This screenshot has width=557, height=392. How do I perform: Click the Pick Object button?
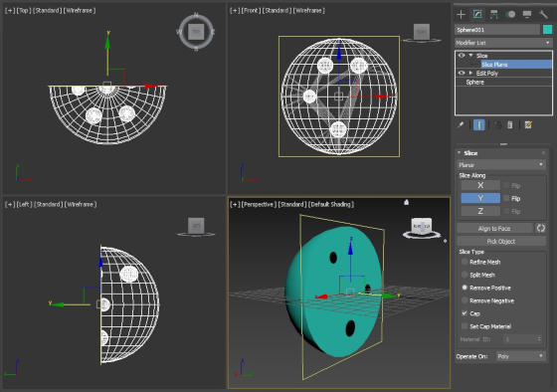[501, 241]
